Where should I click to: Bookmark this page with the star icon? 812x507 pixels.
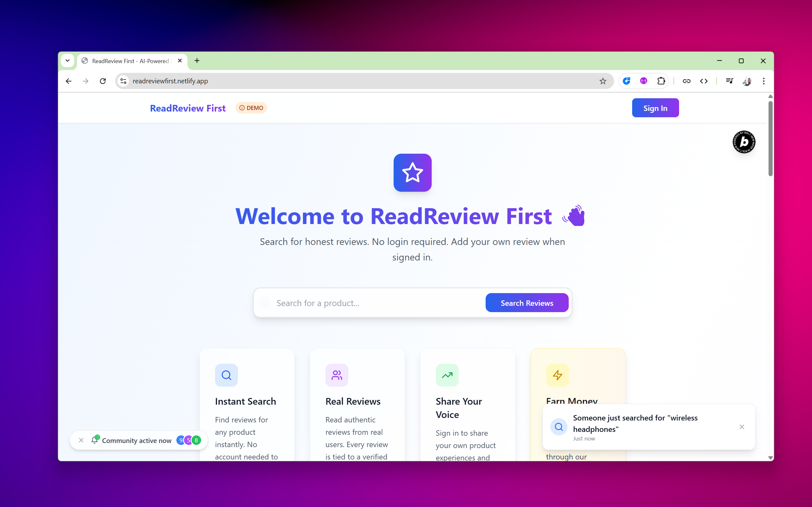click(x=603, y=81)
